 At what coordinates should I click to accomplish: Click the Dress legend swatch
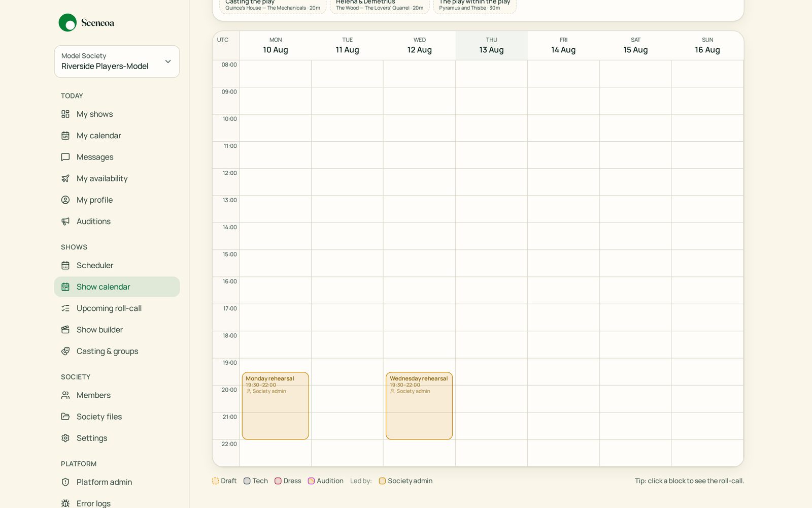[x=278, y=481]
